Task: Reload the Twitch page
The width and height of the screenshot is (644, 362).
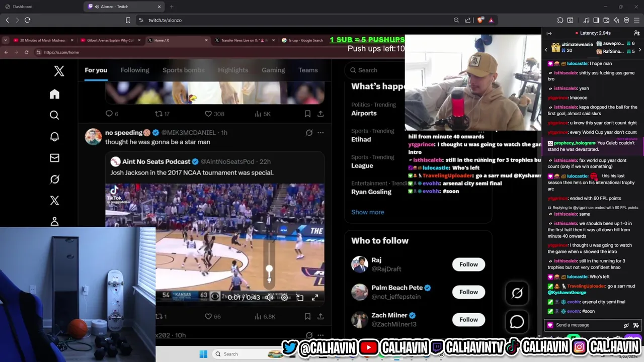Action: pyautogui.click(x=27, y=20)
